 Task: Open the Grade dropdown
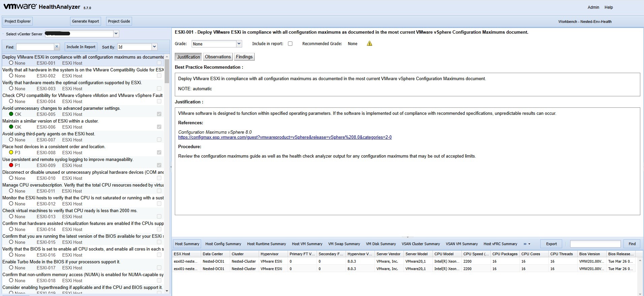click(239, 44)
